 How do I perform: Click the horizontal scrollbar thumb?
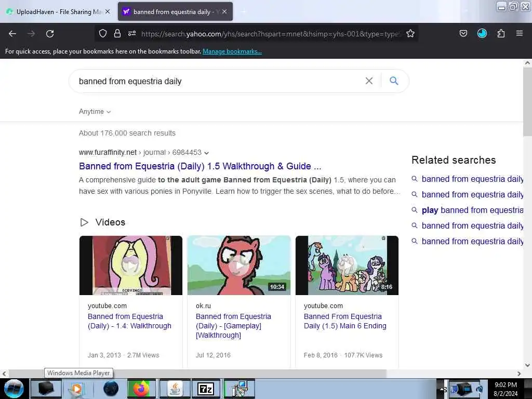point(197,374)
